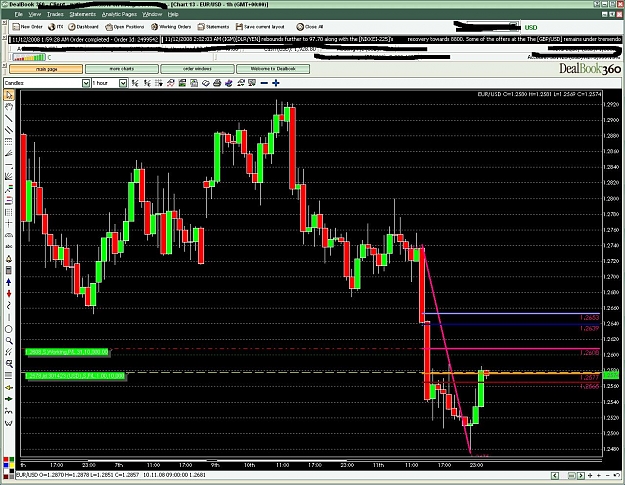This screenshot has width=625, height=485.
Task: Open the calculator tool in left toolbar
Action: coord(9,271)
